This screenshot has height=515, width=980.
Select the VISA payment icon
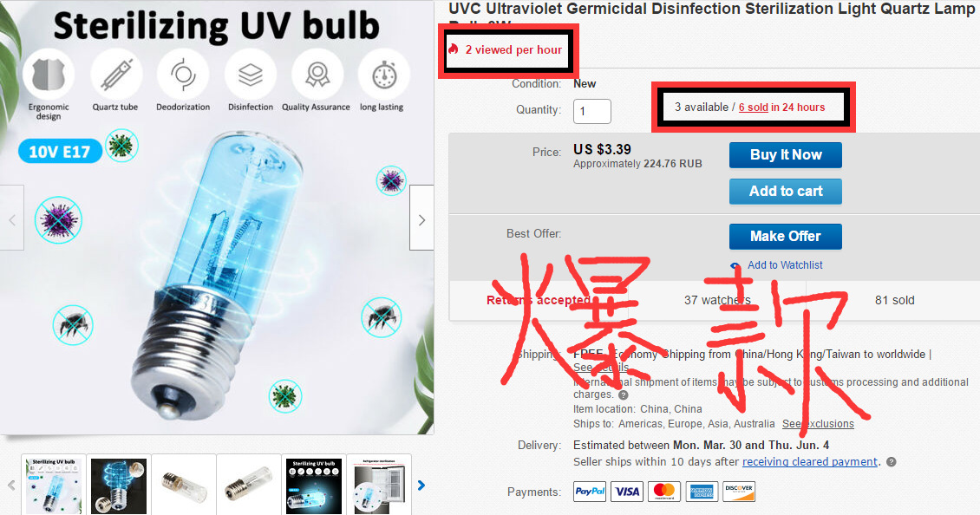click(x=627, y=492)
